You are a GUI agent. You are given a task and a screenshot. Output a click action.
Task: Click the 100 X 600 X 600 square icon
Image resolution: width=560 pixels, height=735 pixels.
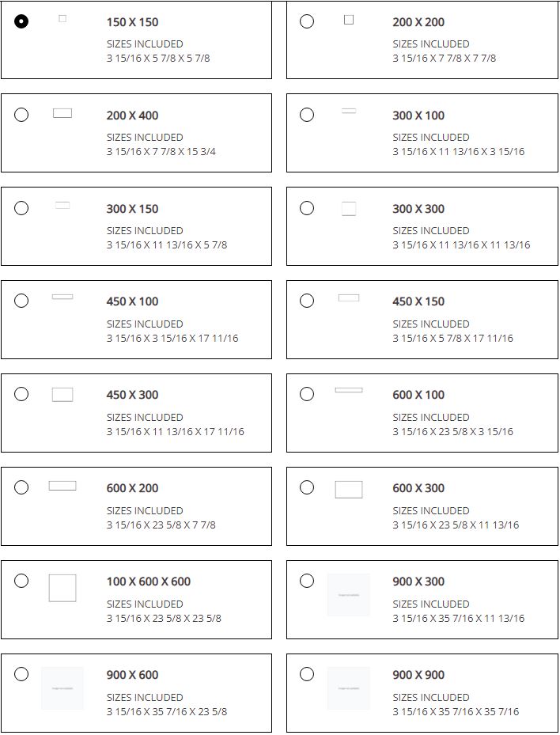pyautogui.click(x=62, y=588)
